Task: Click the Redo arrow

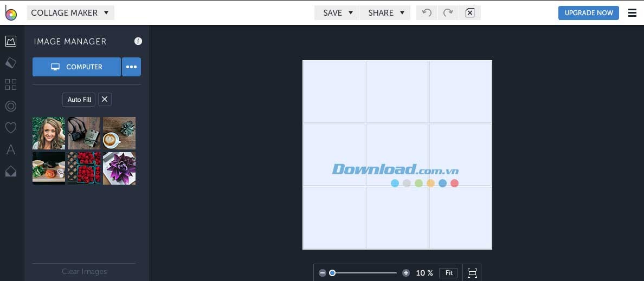Action: pyautogui.click(x=448, y=12)
